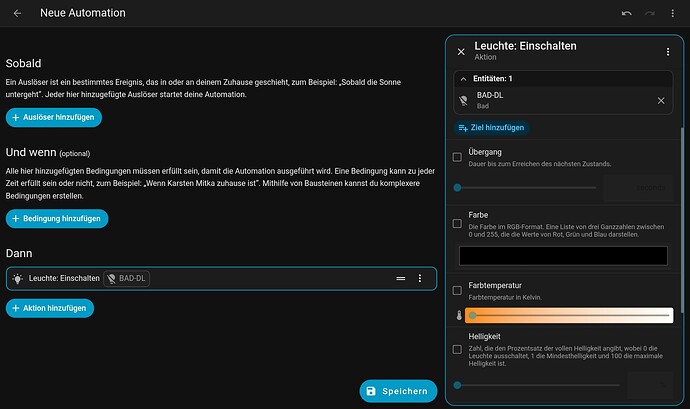Click the Helligkeit brightness slider handle
Image resolution: width=690 pixels, height=409 pixels.
pos(457,385)
